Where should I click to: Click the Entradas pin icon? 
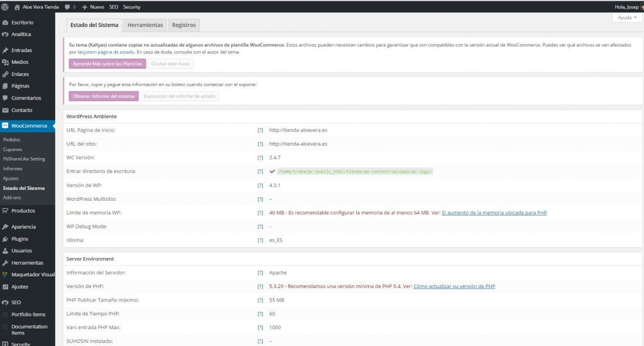5,50
